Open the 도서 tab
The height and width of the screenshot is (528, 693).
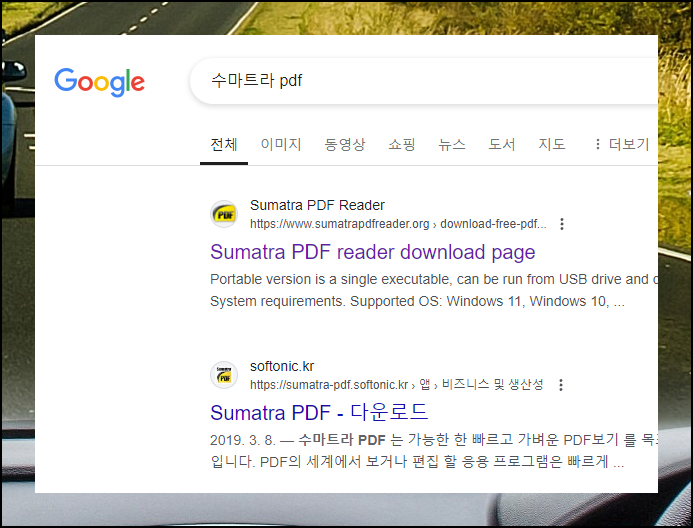click(x=502, y=144)
